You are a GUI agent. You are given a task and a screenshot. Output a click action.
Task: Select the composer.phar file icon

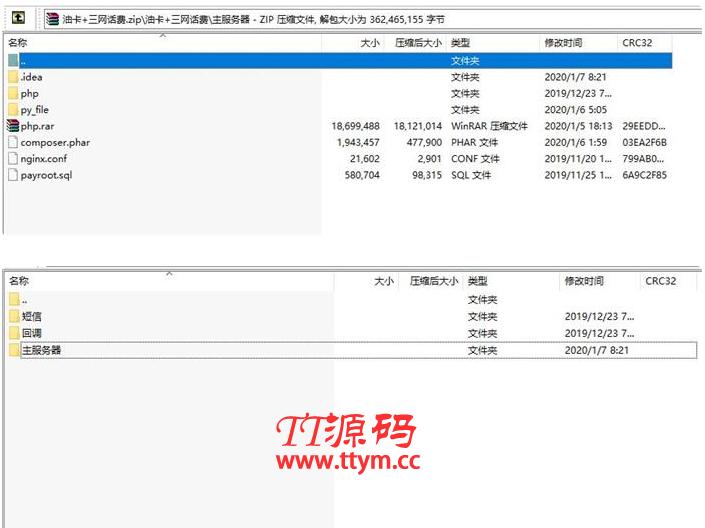(13, 142)
